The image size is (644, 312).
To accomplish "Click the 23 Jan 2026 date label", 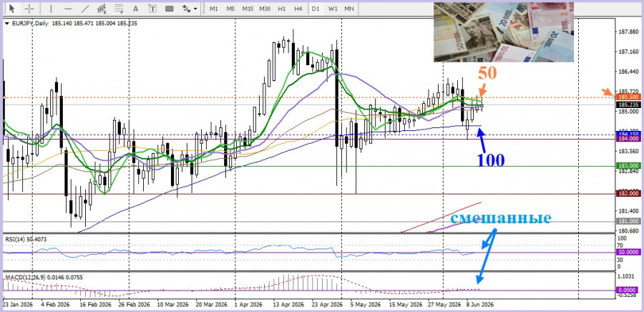I will tap(18, 305).
